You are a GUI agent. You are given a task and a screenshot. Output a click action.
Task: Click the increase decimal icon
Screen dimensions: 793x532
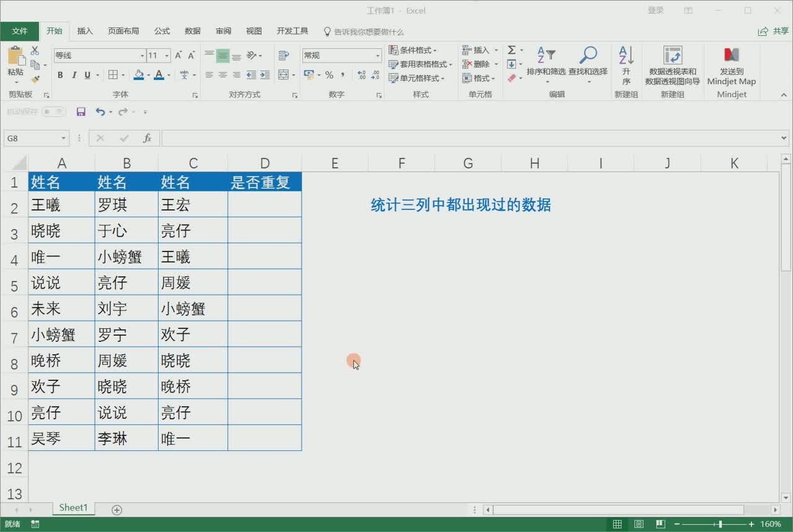362,75
